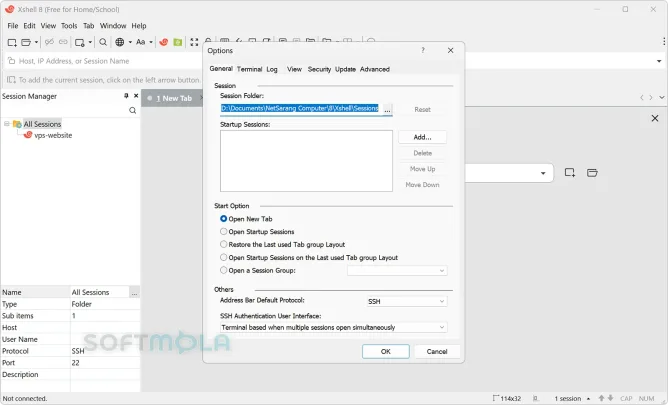
Task: Expand the Aa font dropdown arrow
Action: pyautogui.click(x=151, y=42)
